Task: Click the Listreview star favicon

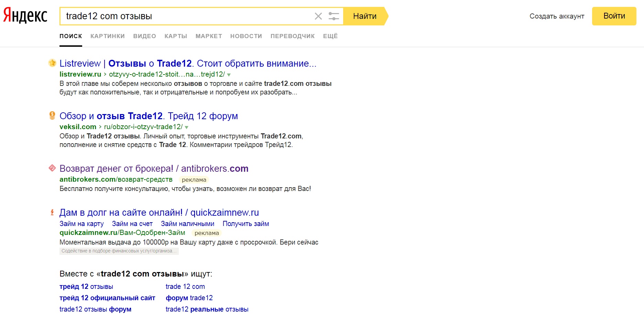Action: (x=52, y=63)
